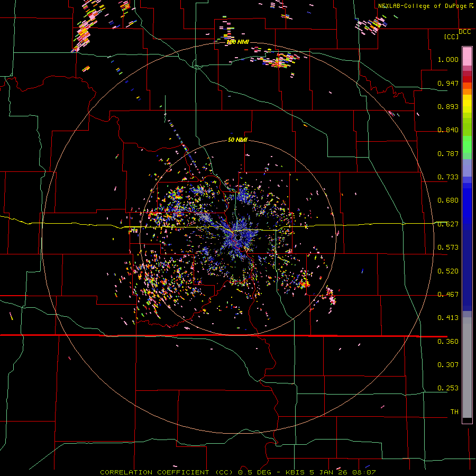The width and height of the screenshot is (476, 476).
Task: Select the 1.000 legend value
Action: [448, 59]
